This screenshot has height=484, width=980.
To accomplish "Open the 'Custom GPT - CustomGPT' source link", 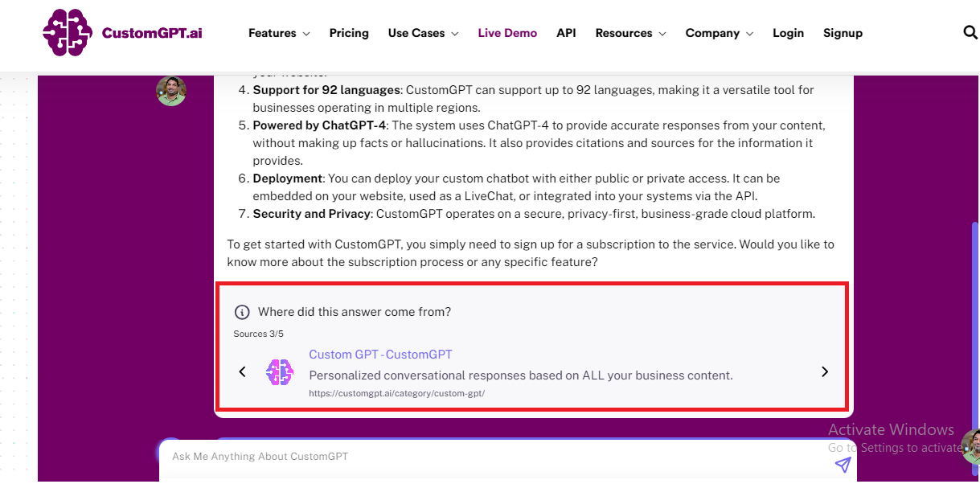I will coord(380,354).
